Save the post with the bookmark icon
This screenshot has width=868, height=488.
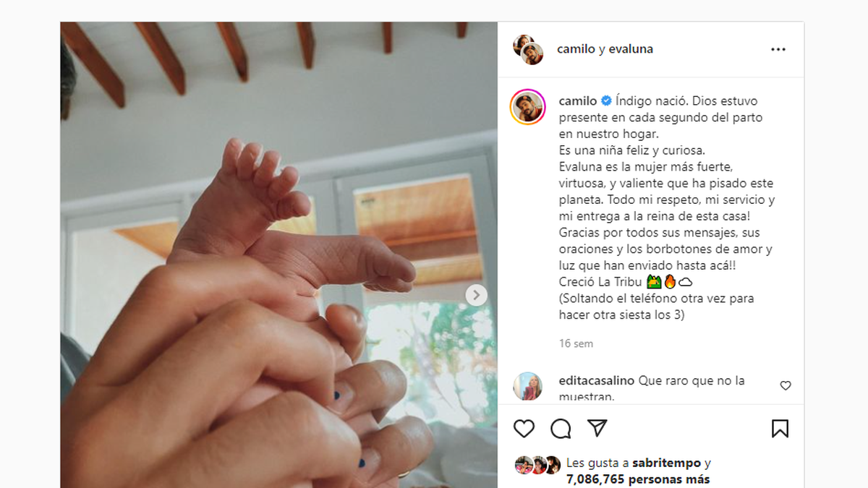pos(780,429)
